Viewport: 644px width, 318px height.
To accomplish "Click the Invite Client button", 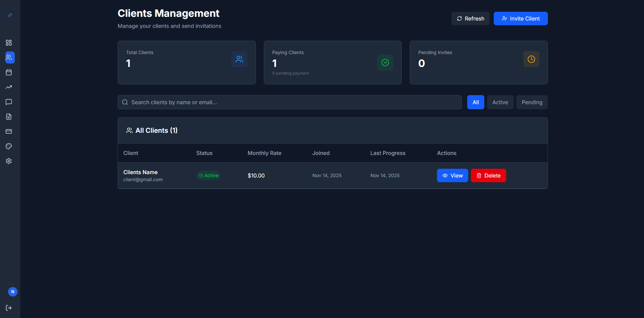I will pos(520,18).
